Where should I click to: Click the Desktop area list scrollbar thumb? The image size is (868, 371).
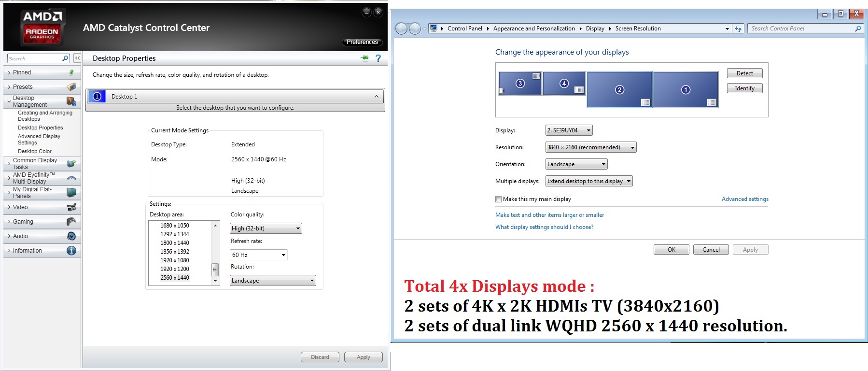click(215, 270)
